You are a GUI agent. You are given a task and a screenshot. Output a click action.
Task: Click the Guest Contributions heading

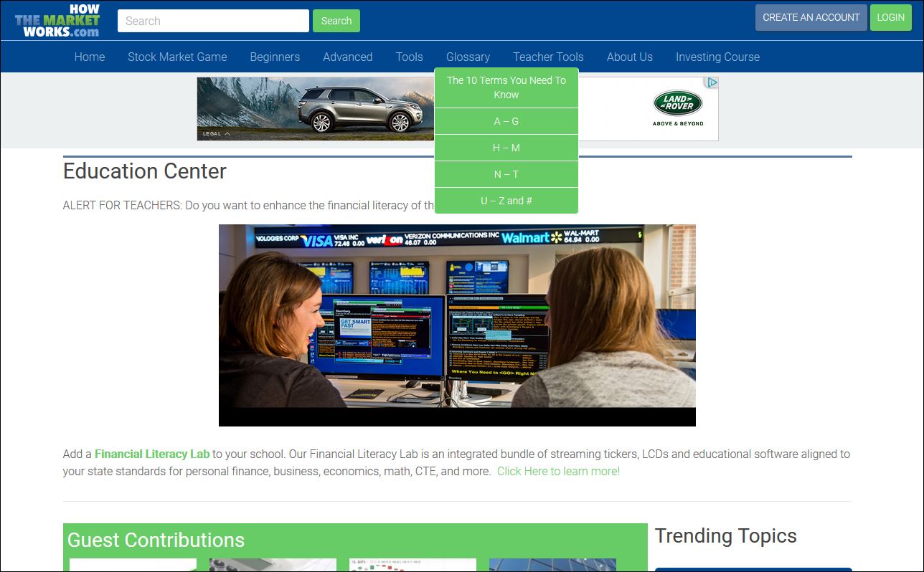coord(156,540)
